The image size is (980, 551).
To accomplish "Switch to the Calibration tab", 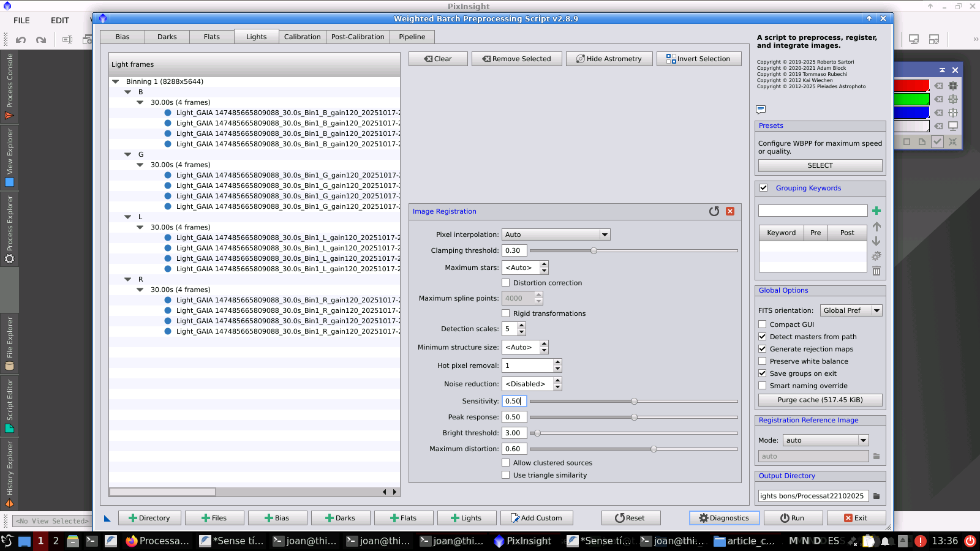I will point(302,37).
